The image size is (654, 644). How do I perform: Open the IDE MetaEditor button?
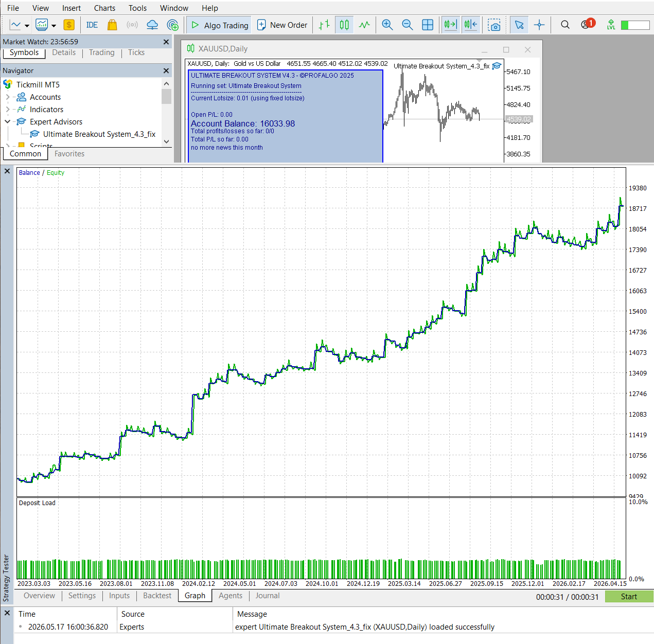(x=92, y=25)
